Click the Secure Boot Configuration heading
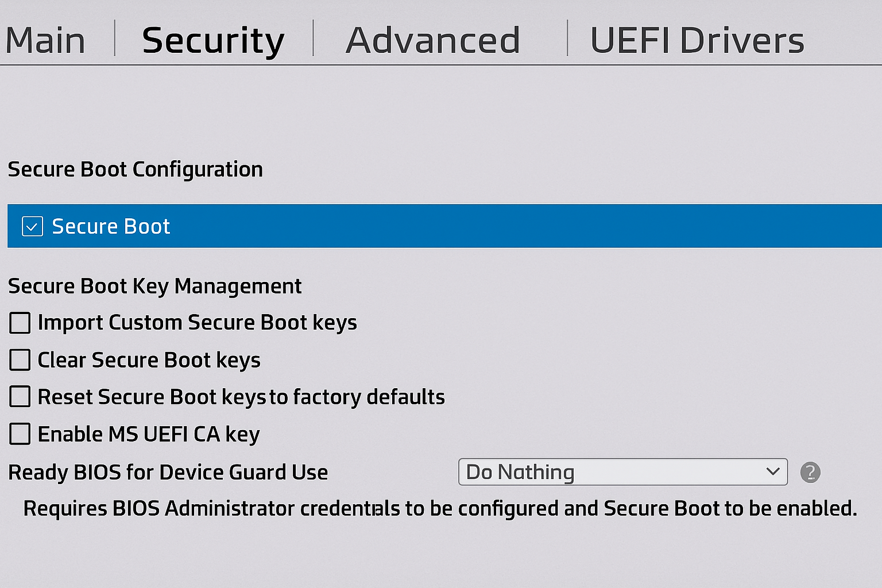The width and height of the screenshot is (882, 588). tap(135, 169)
